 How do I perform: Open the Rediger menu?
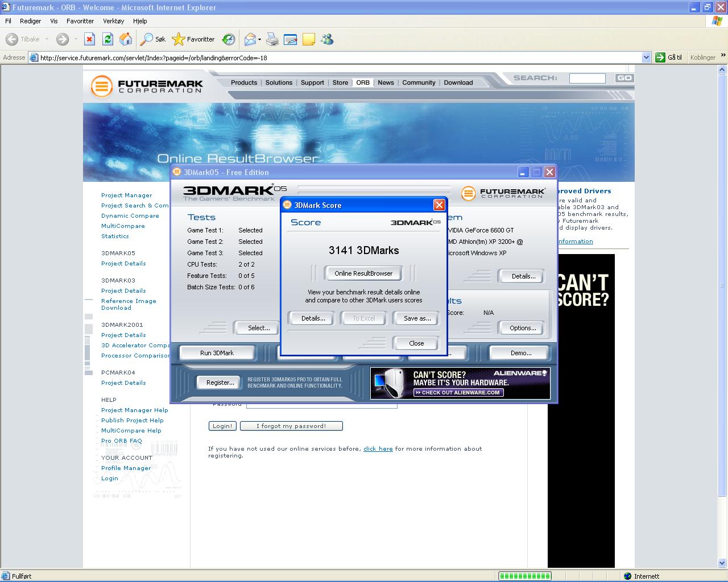[30, 21]
